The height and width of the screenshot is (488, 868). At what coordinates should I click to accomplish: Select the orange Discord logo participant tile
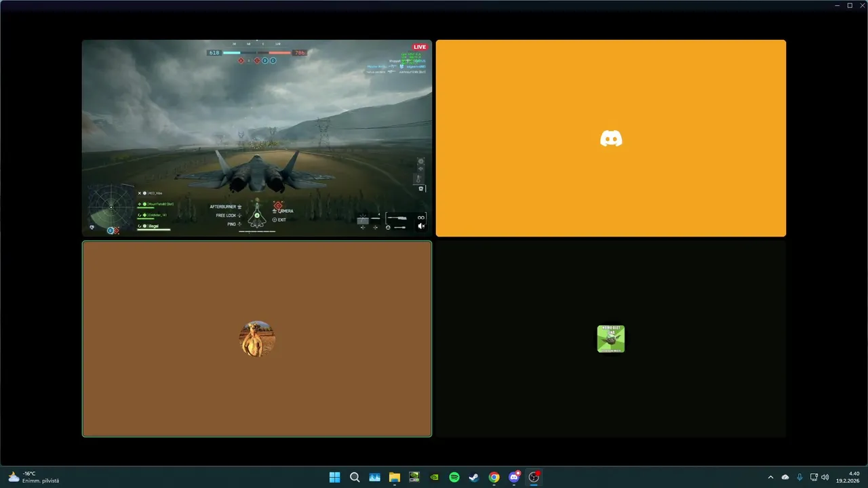611,138
